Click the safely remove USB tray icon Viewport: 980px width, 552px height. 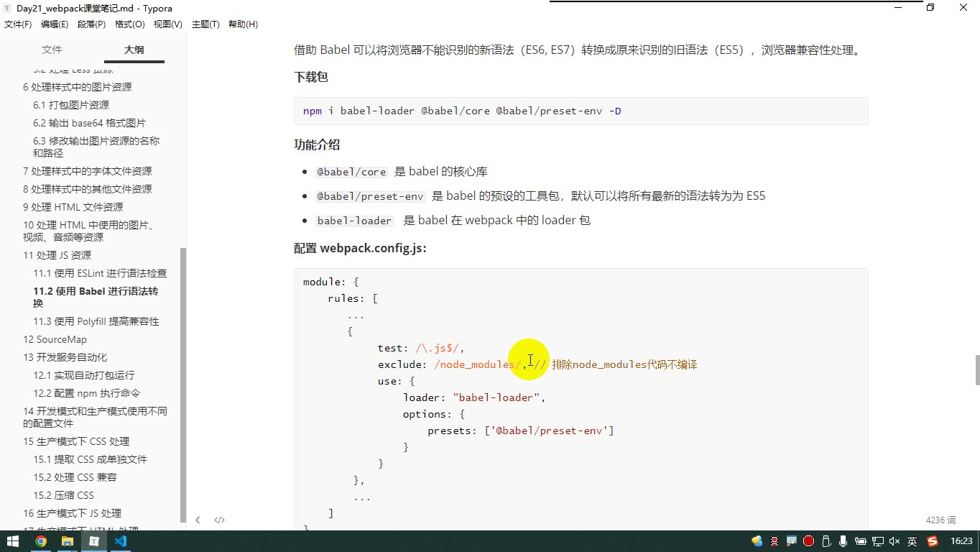(x=826, y=541)
